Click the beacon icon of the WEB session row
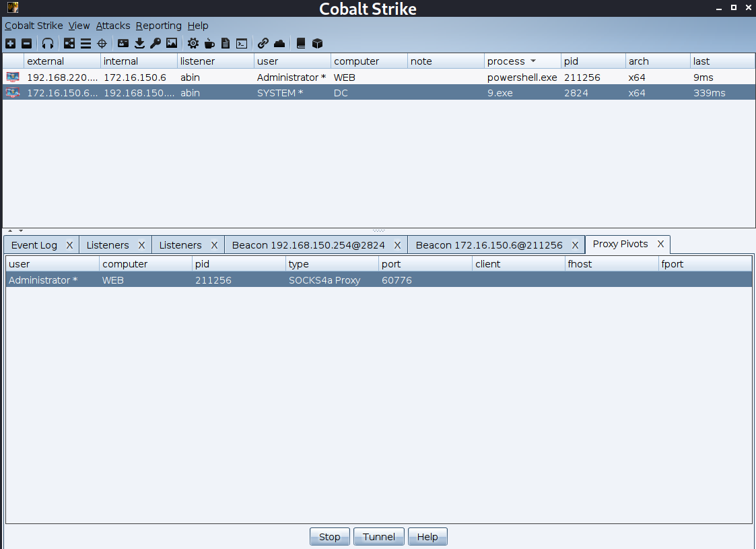This screenshot has width=756, height=549. [x=13, y=77]
